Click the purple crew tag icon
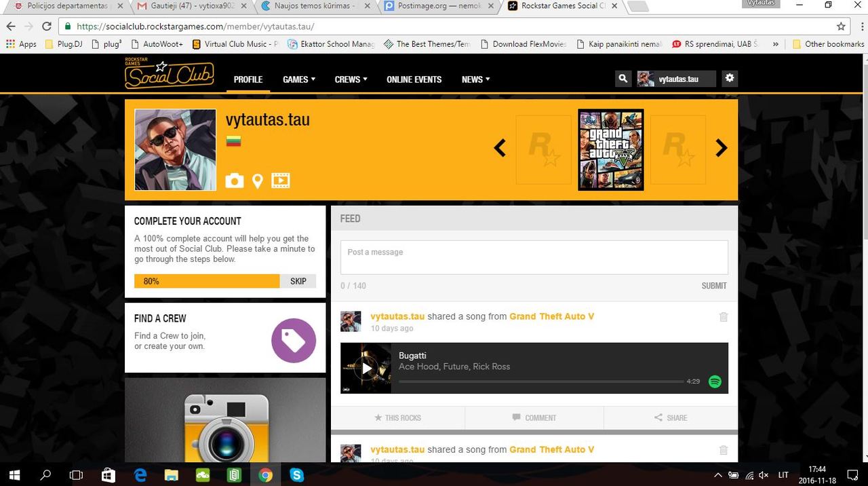Image resolution: width=868 pixels, height=486 pixels. point(294,341)
